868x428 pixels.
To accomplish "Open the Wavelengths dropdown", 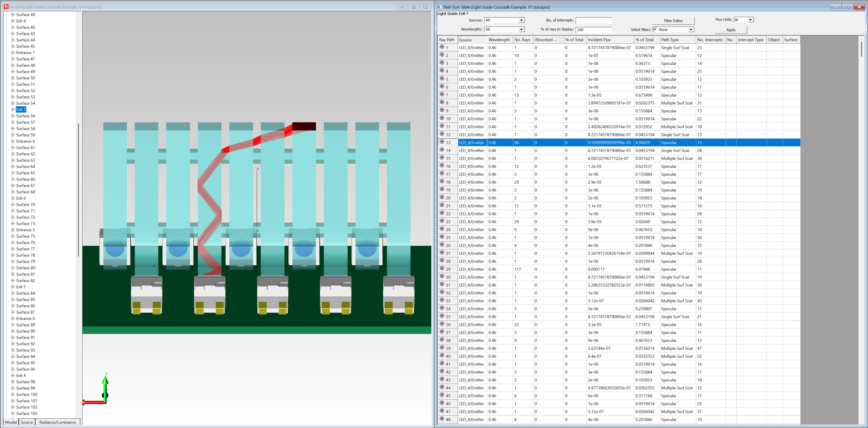I will tap(521, 29).
